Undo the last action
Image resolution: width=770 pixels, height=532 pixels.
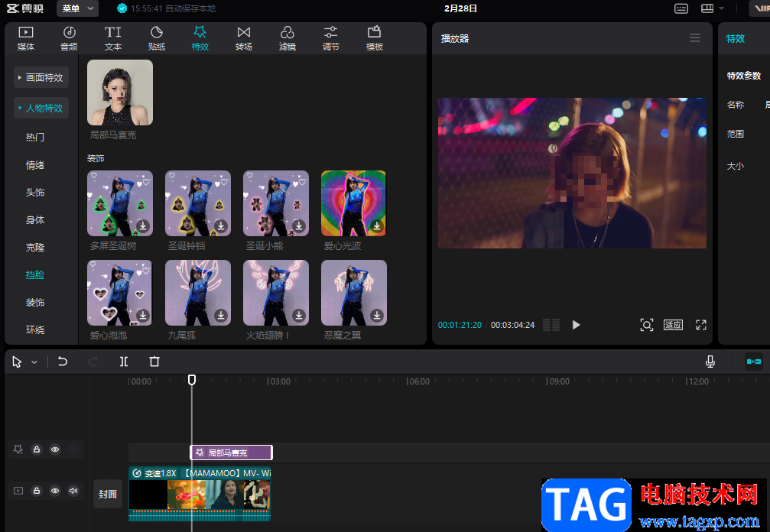[x=63, y=362]
